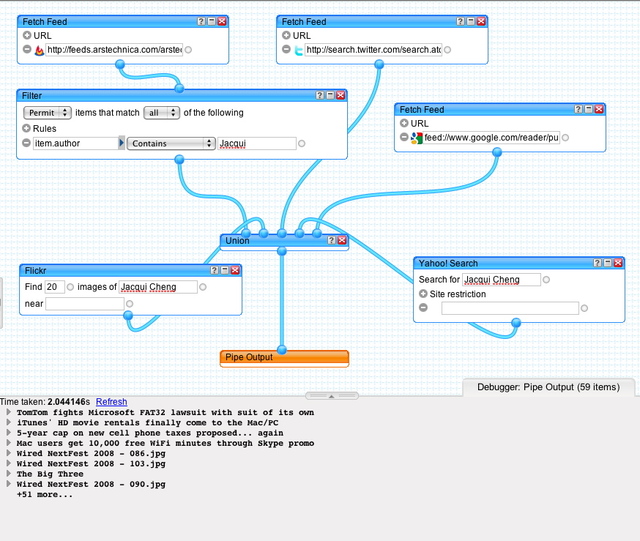Click Wired NextFest 2008 - 103.jpg text
Screen dimensions: 640x541
coord(91,463)
